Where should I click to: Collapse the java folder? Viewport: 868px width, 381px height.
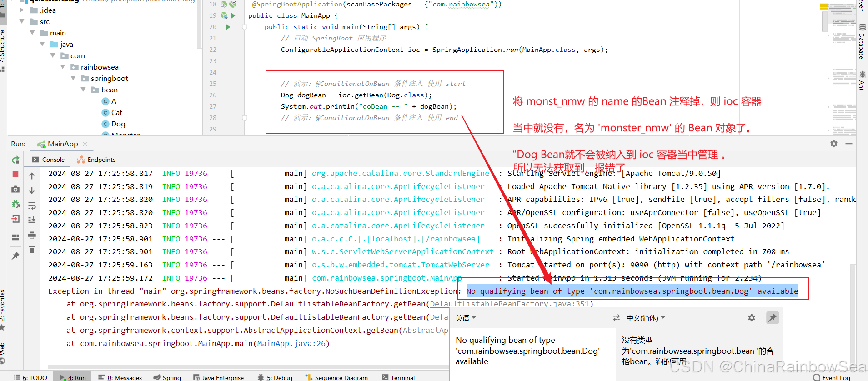(x=42, y=44)
